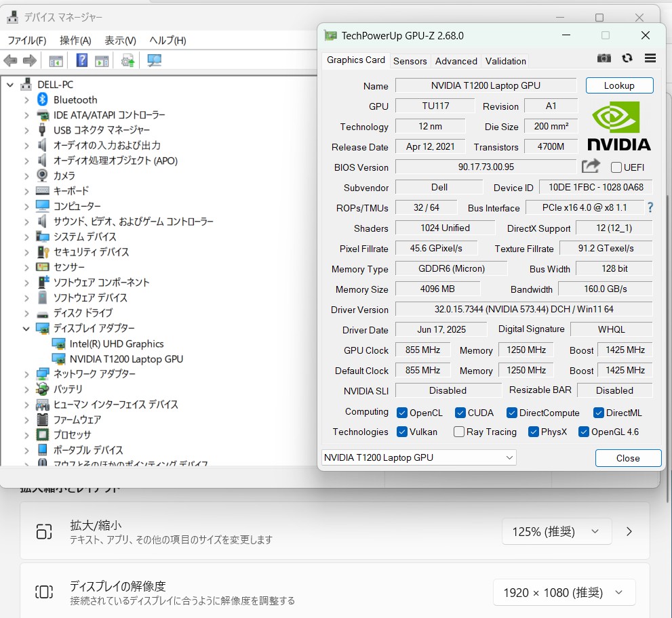Click the Bus Interface question mark
This screenshot has width=672, height=618.
650,208
